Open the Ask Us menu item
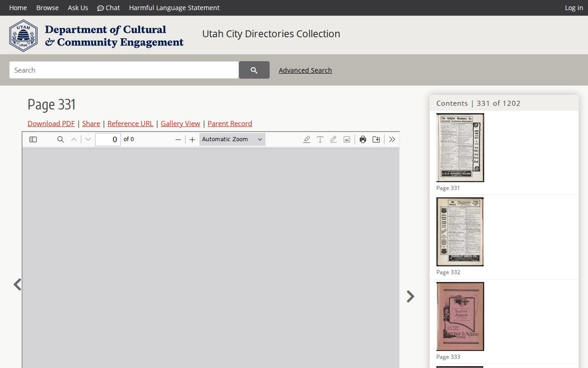Screen dimensions: 588x368 78,8
